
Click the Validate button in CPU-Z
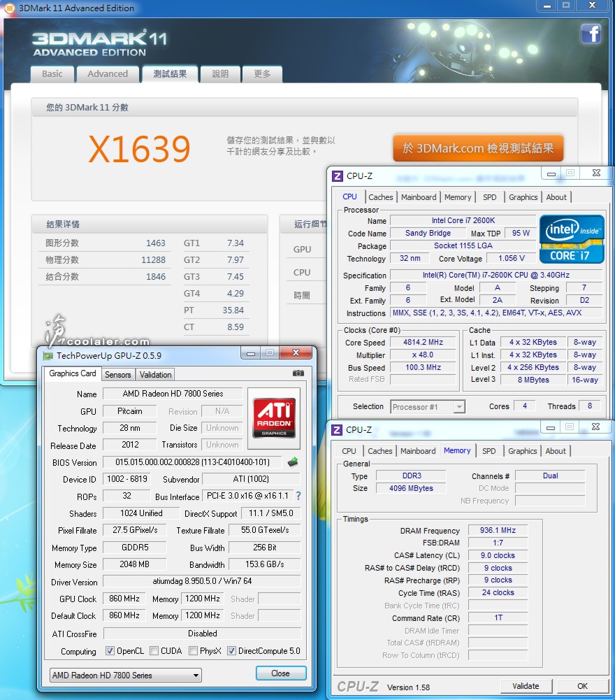(526, 686)
